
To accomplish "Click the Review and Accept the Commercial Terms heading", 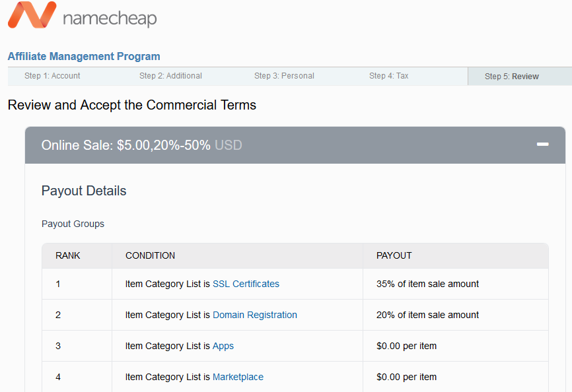I will tap(132, 105).
